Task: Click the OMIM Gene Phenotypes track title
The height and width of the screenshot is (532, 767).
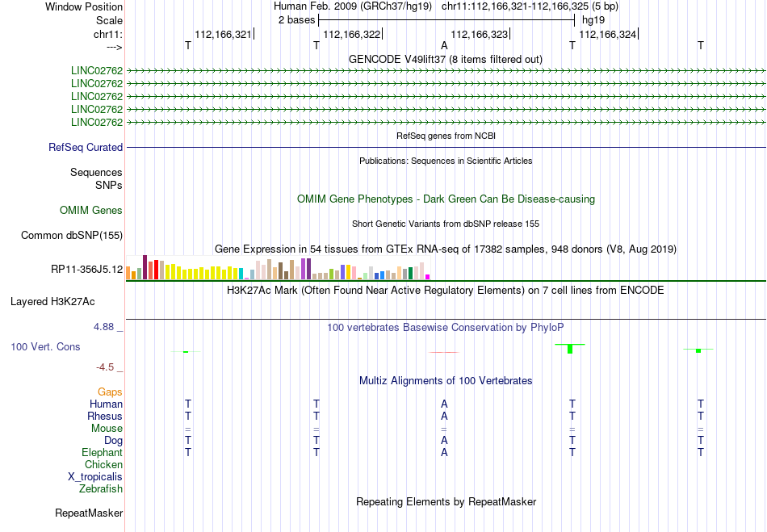Action: 446,199
